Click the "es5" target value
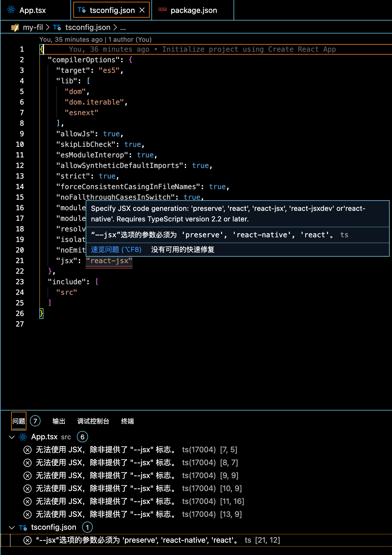This screenshot has height=555, width=392. tap(109, 70)
